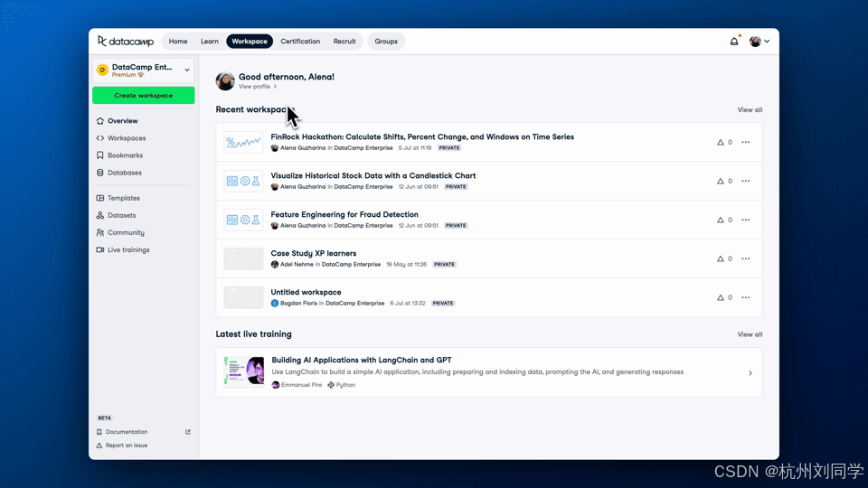Click the Workspaces code-brackets icon
868x488 pixels.
pos(100,138)
